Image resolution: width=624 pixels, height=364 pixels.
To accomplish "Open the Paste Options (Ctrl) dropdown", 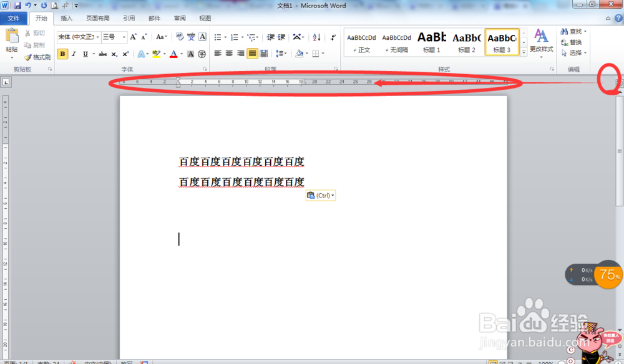I will [x=321, y=195].
